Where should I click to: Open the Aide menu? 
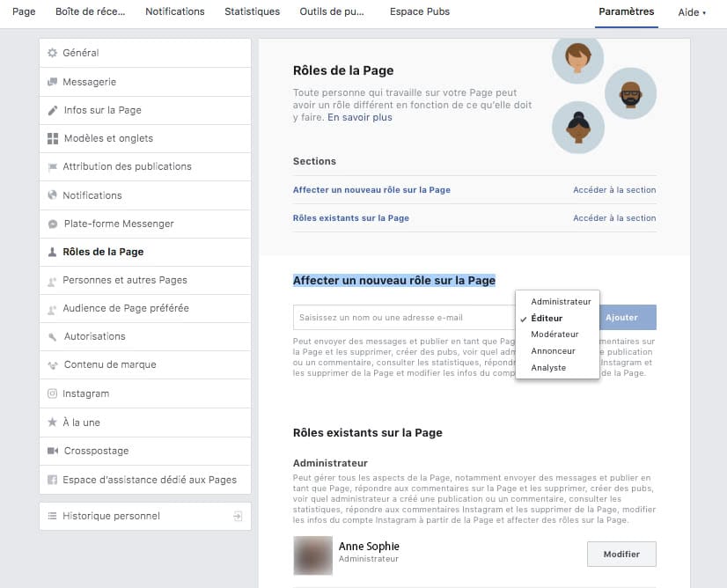692,12
